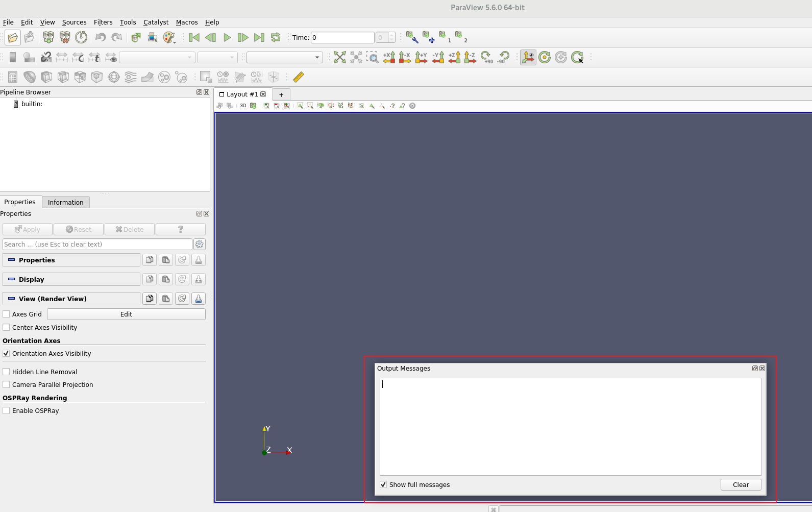812x512 pixels.
Task: Enable Camera Parallel Projection checkbox
Action: (x=6, y=384)
